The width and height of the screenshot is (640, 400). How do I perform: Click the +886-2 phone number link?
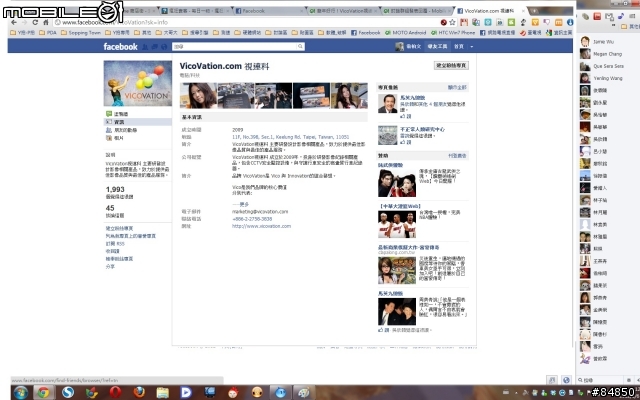coord(252,219)
